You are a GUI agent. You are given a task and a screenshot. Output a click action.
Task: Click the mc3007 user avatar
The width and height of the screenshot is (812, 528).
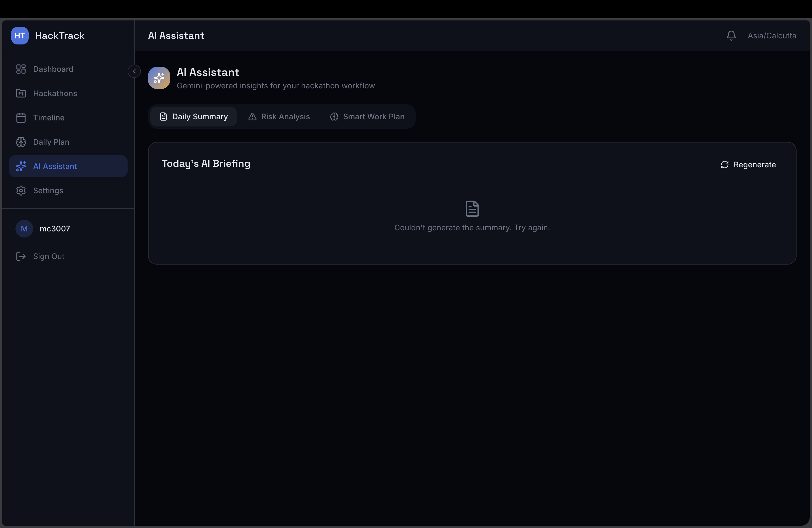click(24, 229)
